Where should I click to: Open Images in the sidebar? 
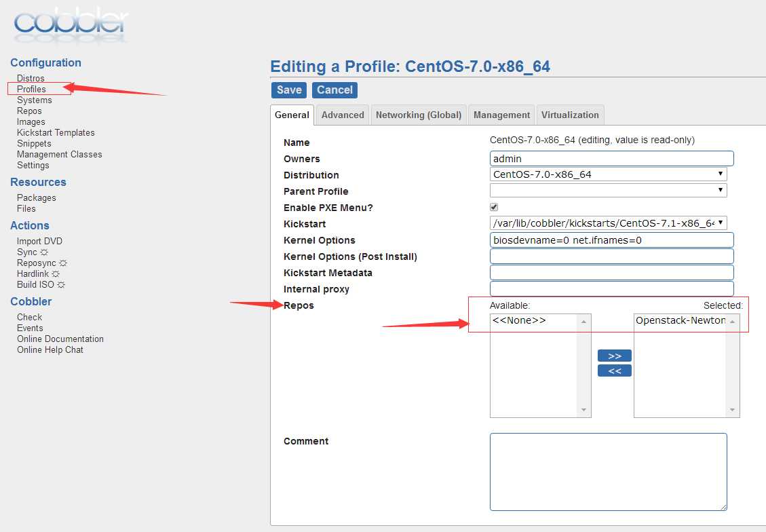pos(31,121)
